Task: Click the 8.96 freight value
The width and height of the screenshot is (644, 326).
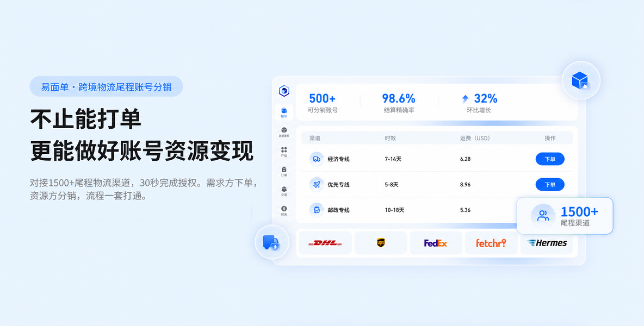Action: click(466, 185)
